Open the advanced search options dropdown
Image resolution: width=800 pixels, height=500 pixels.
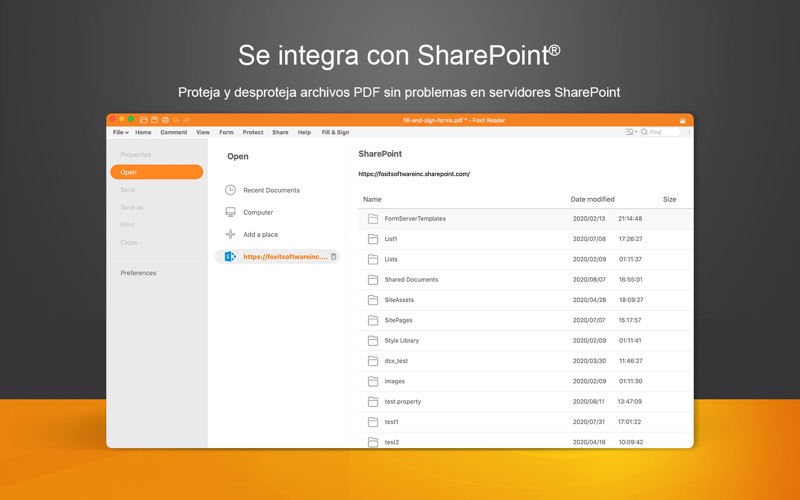pos(631,132)
